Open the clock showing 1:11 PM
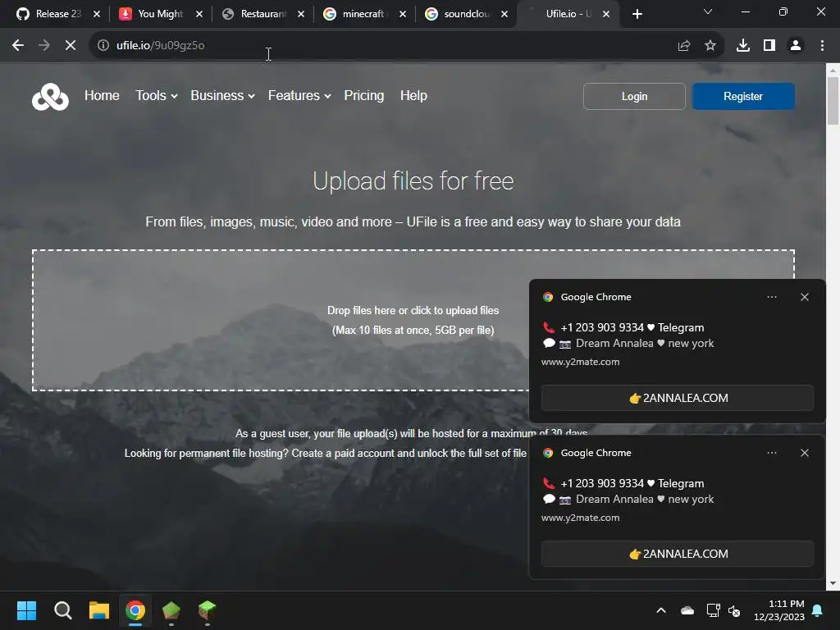840x630 pixels. point(779,610)
